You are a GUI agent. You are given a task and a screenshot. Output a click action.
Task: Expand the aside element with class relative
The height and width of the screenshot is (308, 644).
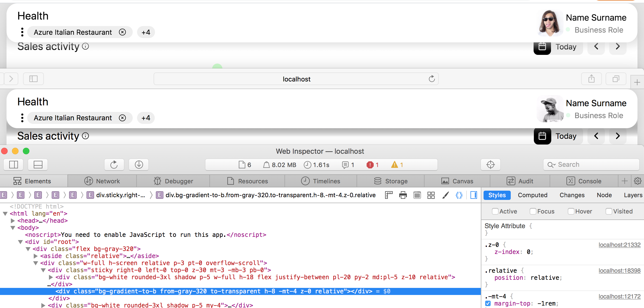point(36,256)
